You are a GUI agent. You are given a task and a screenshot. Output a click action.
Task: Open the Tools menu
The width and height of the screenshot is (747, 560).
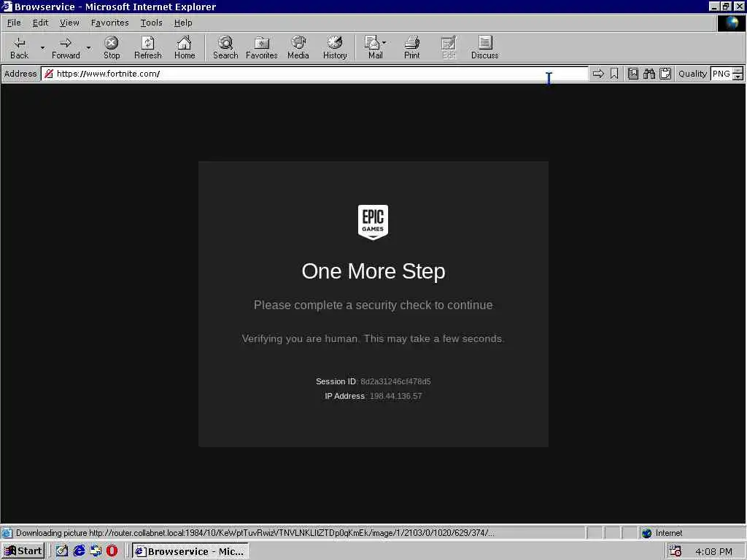pyautogui.click(x=152, y=23)
